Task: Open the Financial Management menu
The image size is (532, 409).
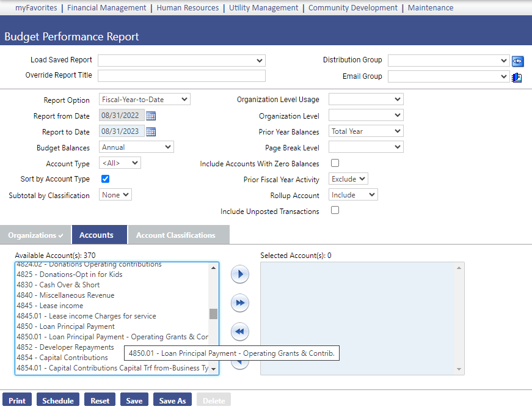Action: 106,7
